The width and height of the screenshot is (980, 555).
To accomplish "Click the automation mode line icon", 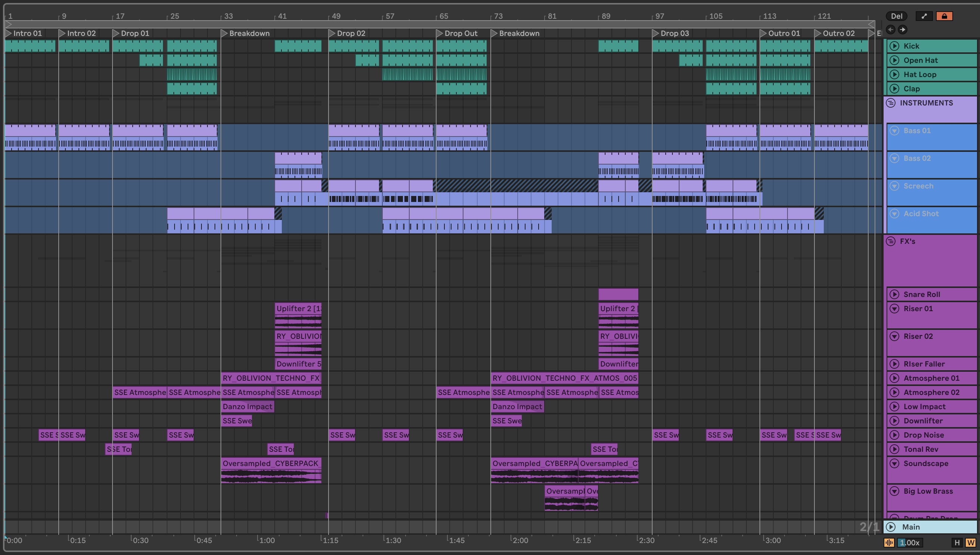I will [x=924, y=16].
